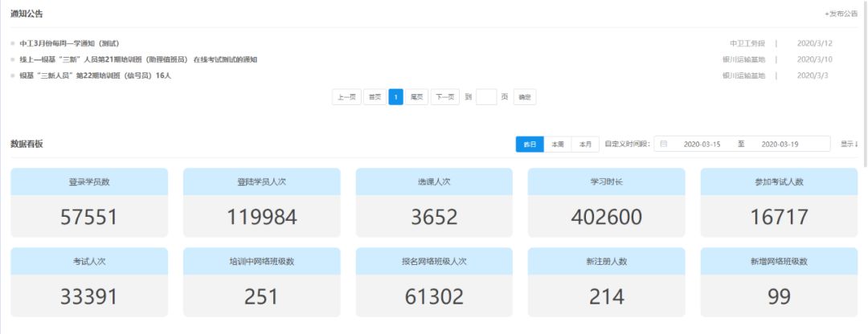The image size is (868, 334).
Task: Select page number 1 in pagination
Action: coord(395,97)
